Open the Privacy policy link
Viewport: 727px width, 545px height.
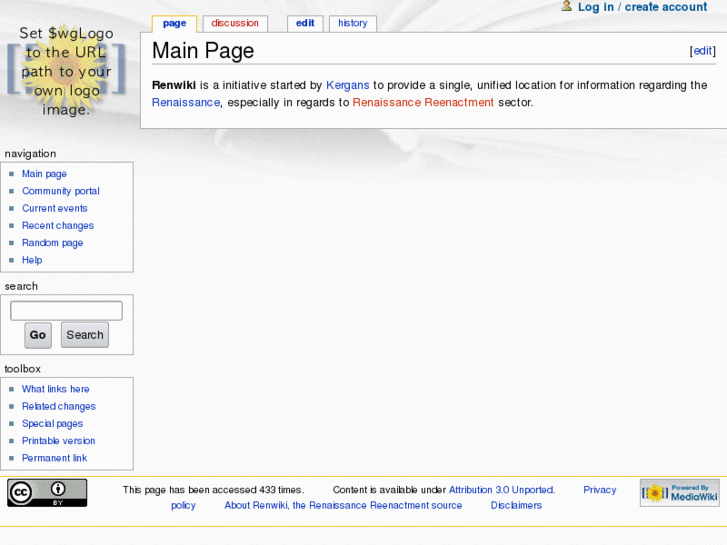pyautogui.click(x=599, y=490)
